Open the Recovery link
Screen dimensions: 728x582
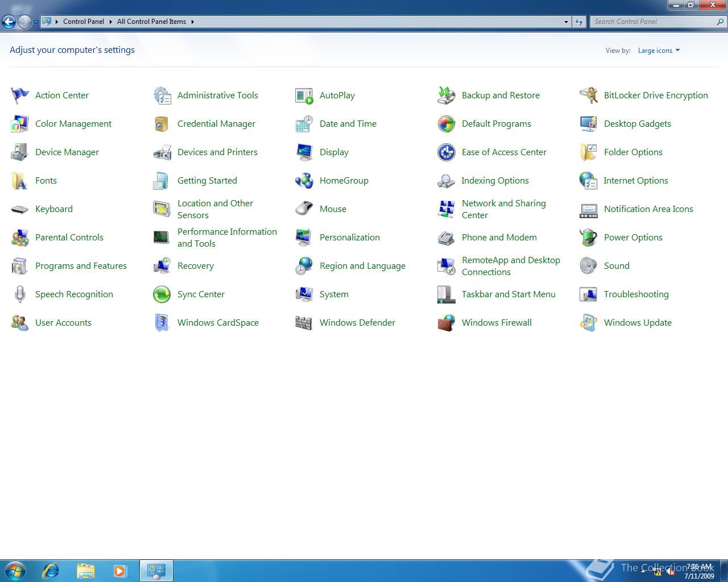coord(195,266)
